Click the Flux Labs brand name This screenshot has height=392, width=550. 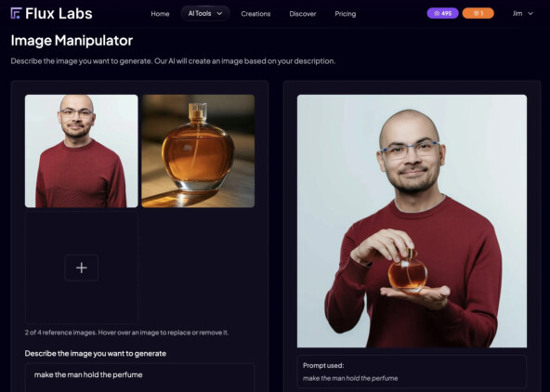tap(59, 13)
